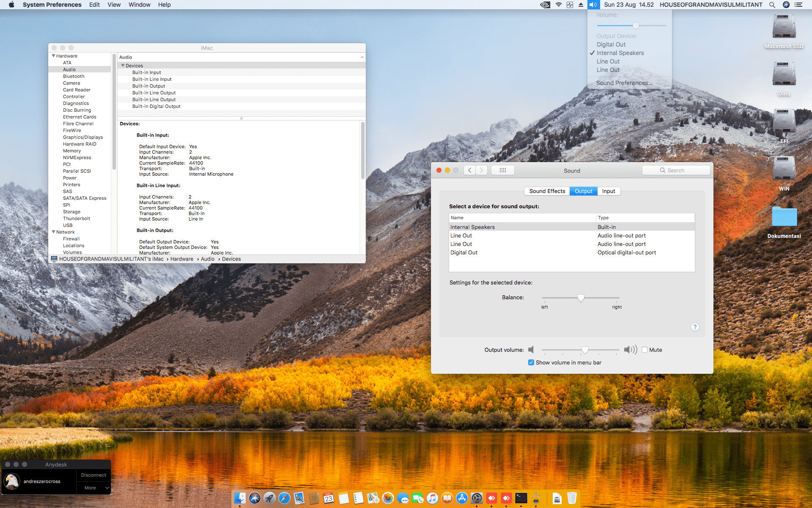Click the Show All grid icon
Screen dimensions: 812x508
coord(502,170)
